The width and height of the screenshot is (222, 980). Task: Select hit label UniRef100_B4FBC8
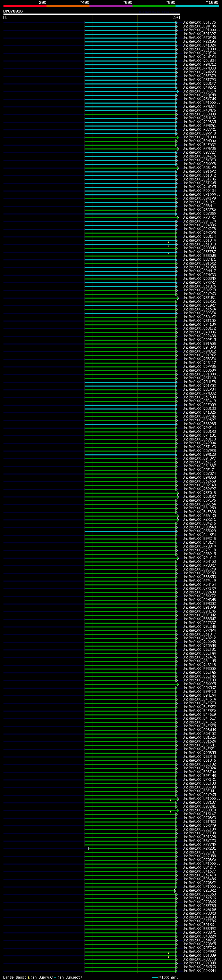[x=199, y=512]
